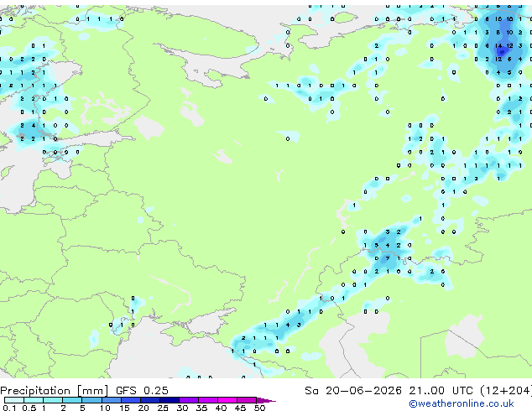
Task: Click the 0.1 label under the legend
Action: (x=9, y=408)
